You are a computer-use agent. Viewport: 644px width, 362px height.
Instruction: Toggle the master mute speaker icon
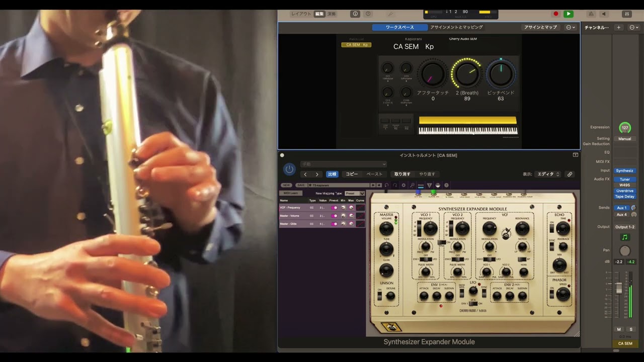coord(604,14)
